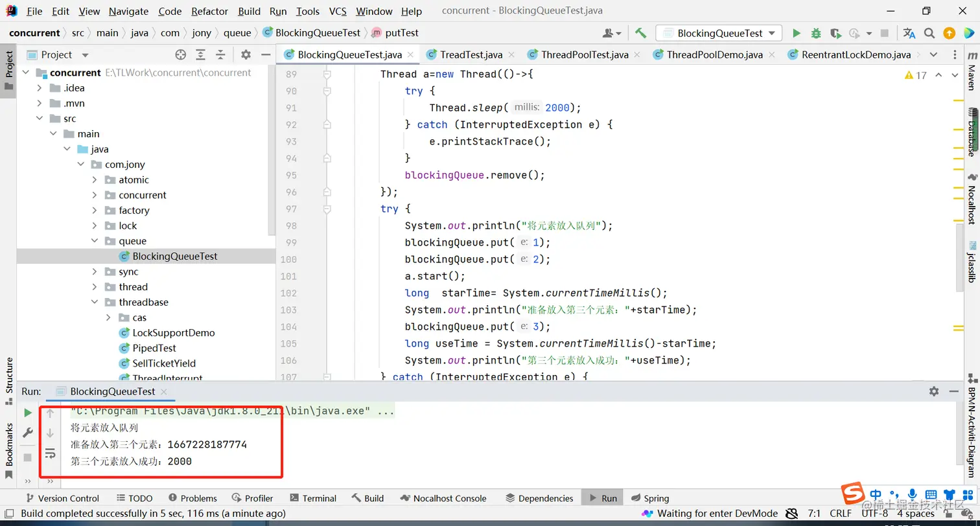The height and width of the screenshot is (526, 980).
Task: Switch to ThreadPoolDemo.java tab
Action: pos(714,54)
